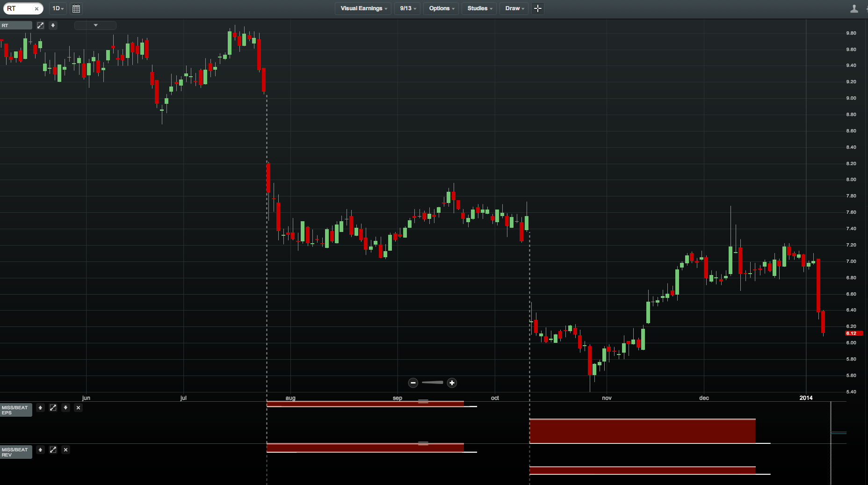Maximize the MISS/BEAT EPS panel

[x=53, y=408]
